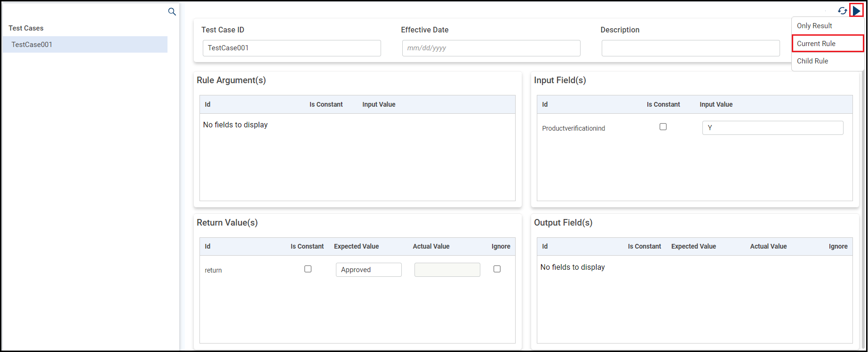Select Child Rule from the run menu
Screen dimensions: 868x352
click(x=812, y=61)
